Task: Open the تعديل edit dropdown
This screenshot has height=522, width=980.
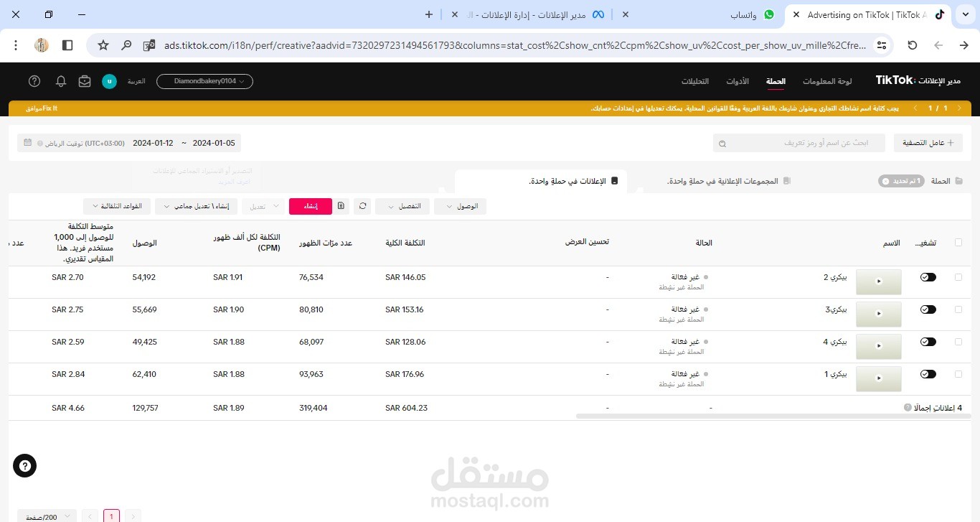Action: (x=263, y=206)
